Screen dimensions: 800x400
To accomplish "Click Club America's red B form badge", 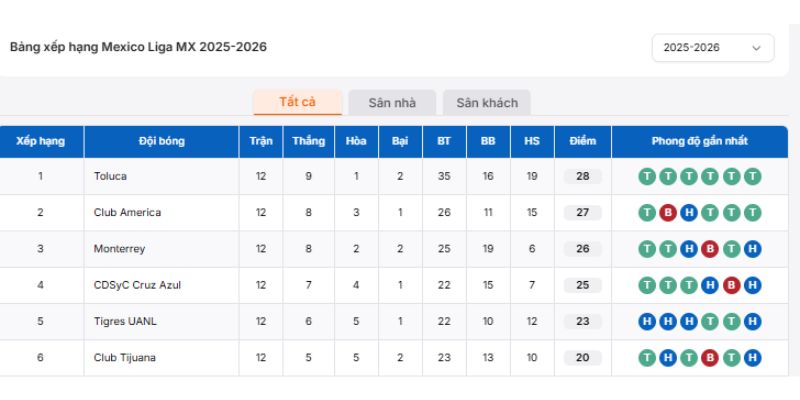I will 668,213.
